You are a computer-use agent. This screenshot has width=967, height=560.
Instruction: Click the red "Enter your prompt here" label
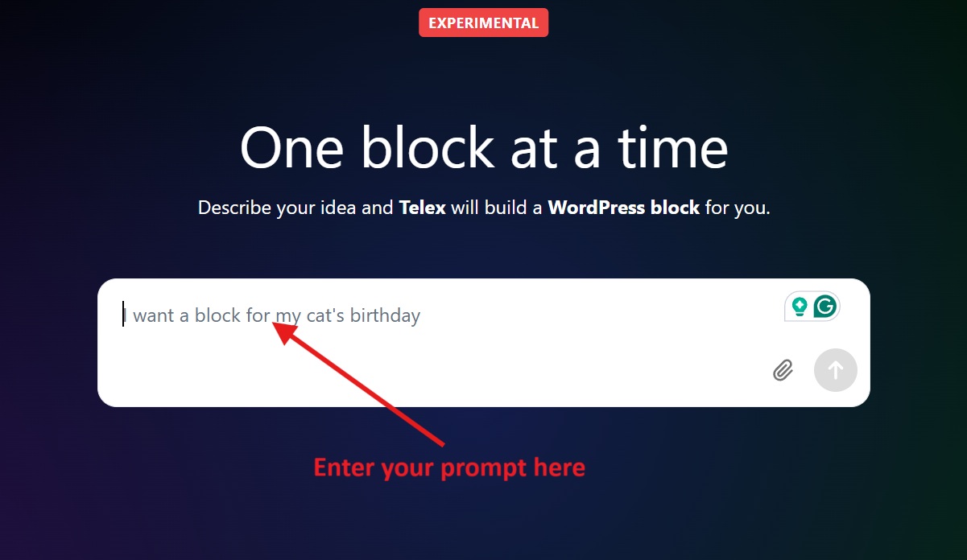[x=449, y=467]
